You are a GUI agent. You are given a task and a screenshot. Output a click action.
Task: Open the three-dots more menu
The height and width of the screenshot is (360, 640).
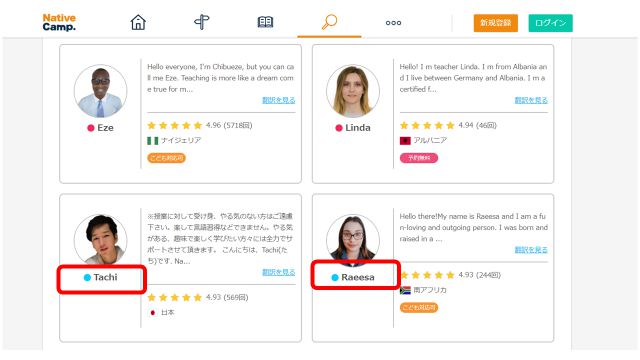coord(393,23)
